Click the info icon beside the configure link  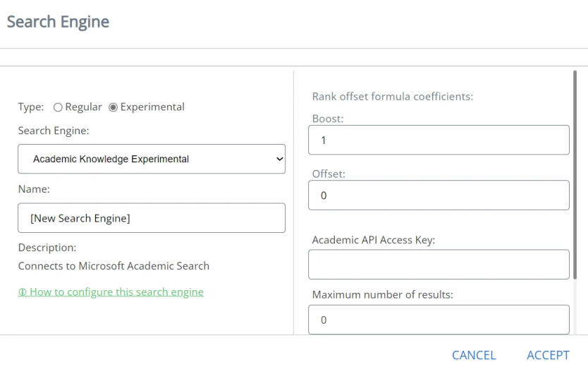click(22, 292)
